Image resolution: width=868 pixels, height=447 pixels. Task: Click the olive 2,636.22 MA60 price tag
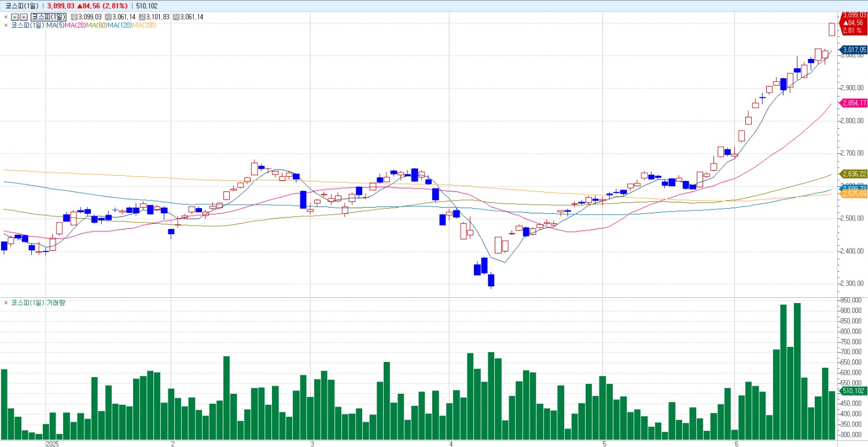854,173
